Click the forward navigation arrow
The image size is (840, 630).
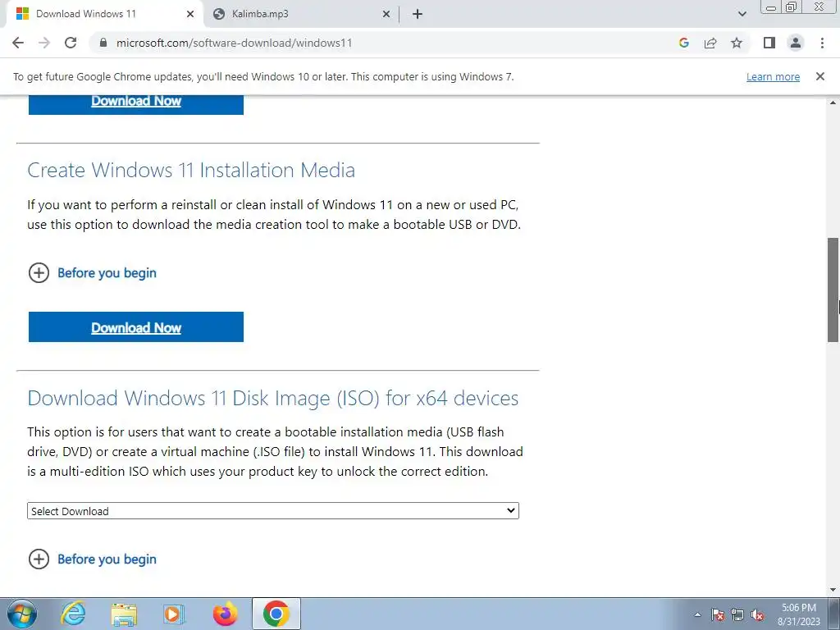coord(44,43)
